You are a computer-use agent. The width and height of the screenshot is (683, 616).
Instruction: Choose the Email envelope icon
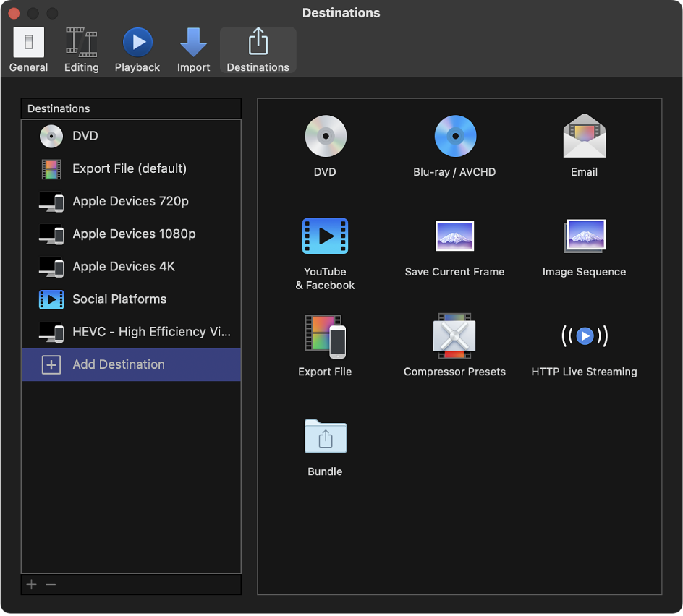tap(584, 137)
